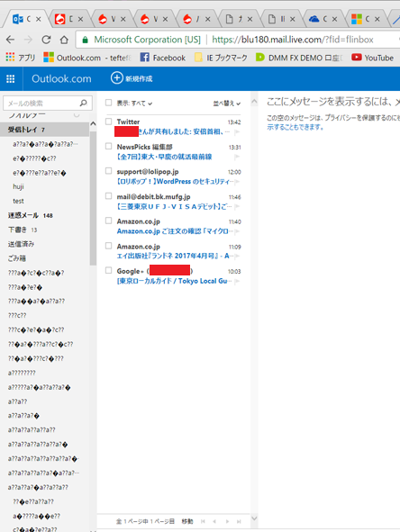Click the folder list scroll-up arrow

click(x=93, y=124)
